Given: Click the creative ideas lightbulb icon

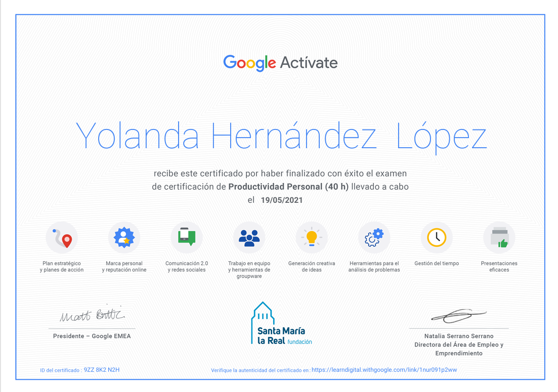Looking at the screenshot, I should point(312,238).
